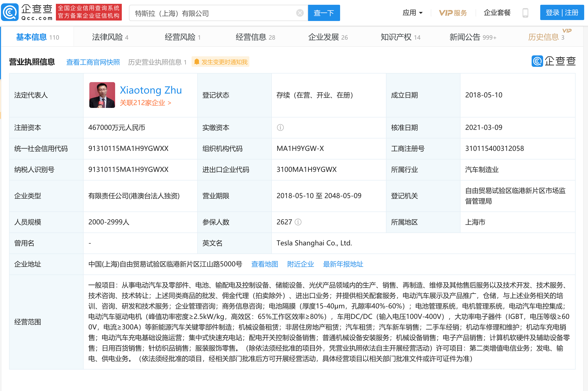Open the 应用 dropdown menu
The image size is (588, 391).
412,13
